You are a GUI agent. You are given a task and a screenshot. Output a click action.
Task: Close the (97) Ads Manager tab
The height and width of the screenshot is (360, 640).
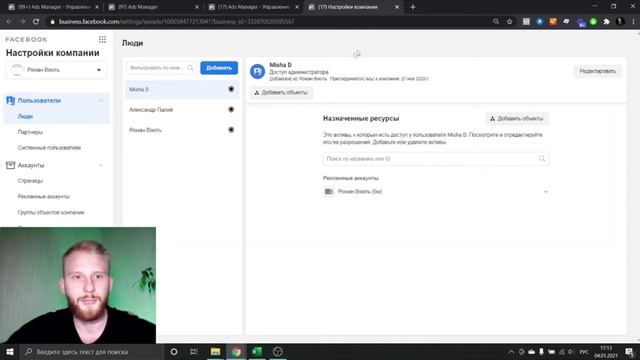click(197, 7)
